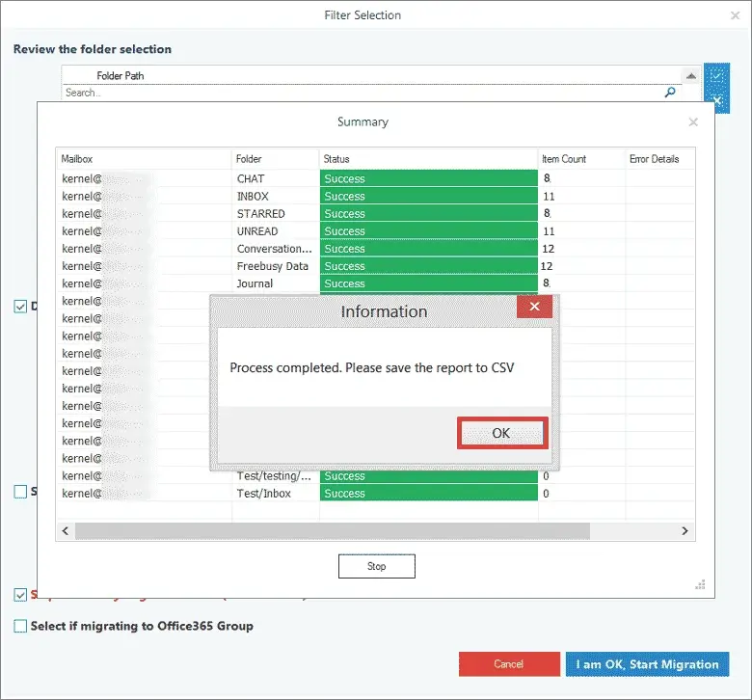The image size is (752, 700).
Task: Stop the process in the Summary window
Action: tap(376, 566)
